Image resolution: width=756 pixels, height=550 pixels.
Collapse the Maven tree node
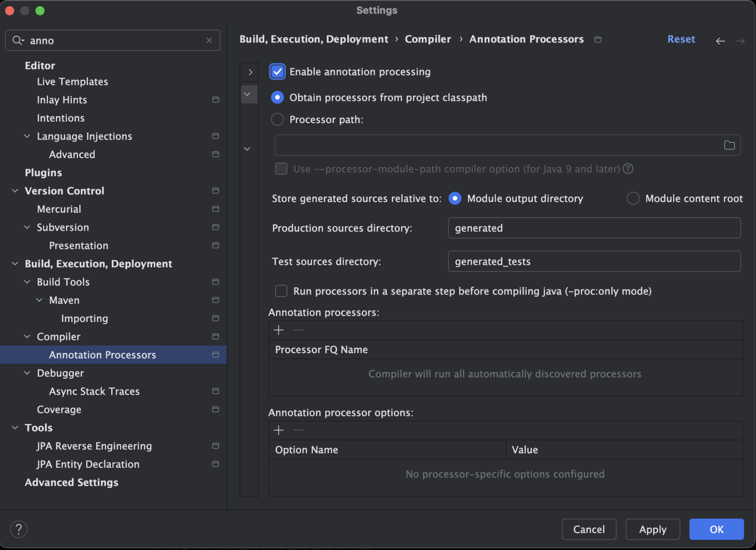coord(40,300)
